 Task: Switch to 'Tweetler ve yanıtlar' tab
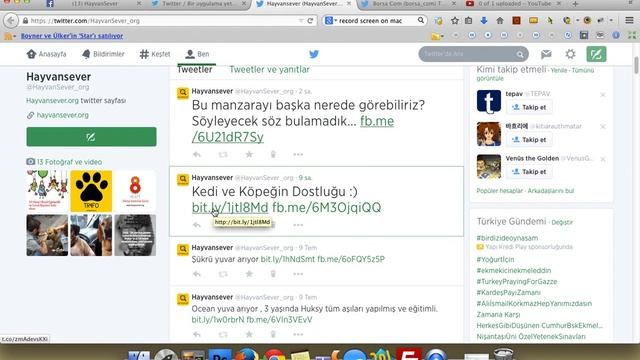pos(269,69)
